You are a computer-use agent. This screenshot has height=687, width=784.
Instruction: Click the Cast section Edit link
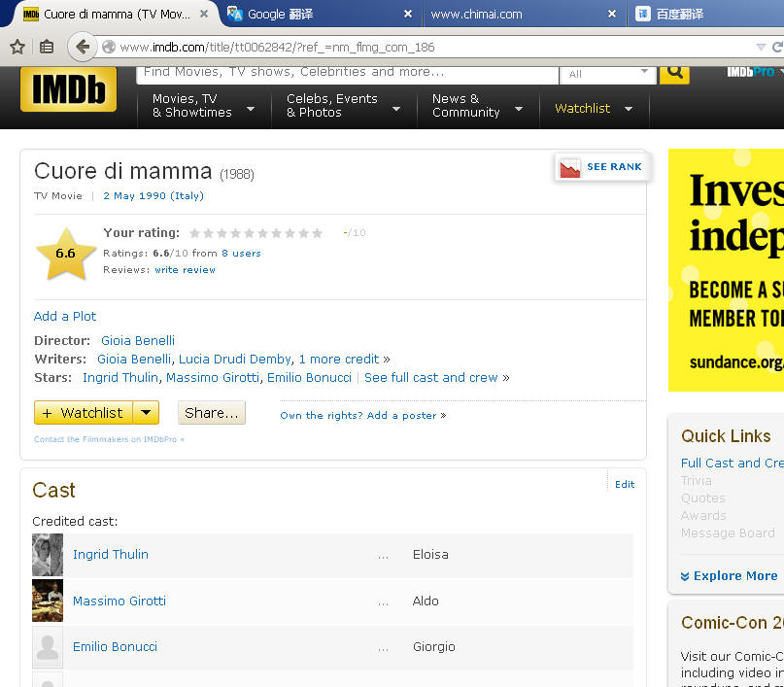tap(625, 485)
